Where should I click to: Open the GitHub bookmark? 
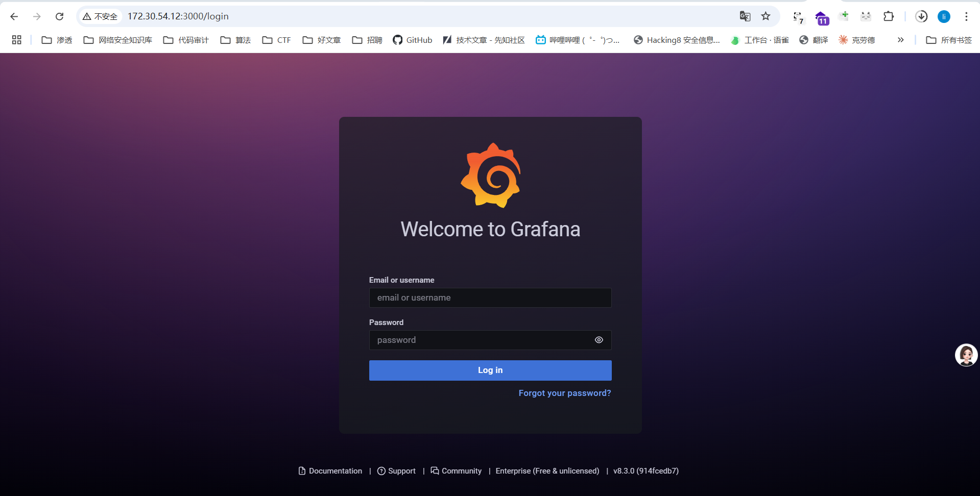[x=413, y=40]
